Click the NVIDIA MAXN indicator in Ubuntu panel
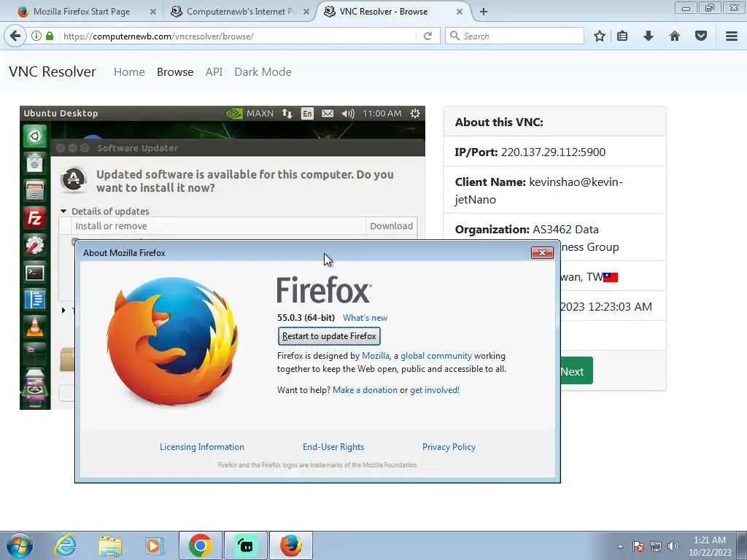 coord(249,113)
